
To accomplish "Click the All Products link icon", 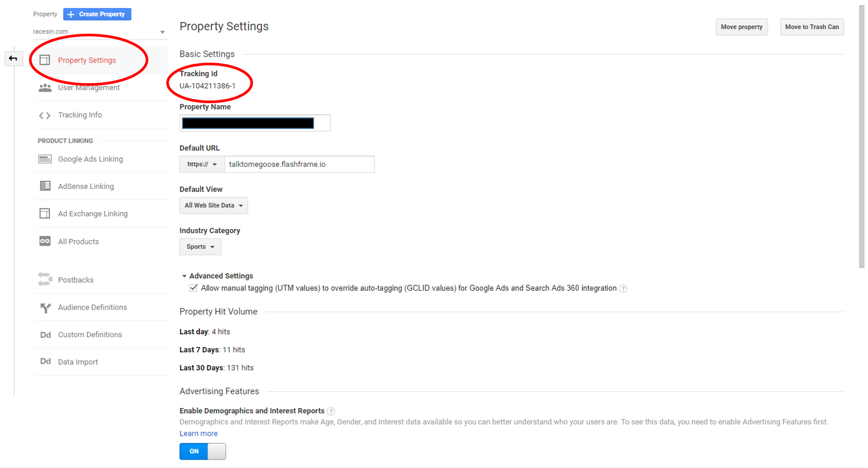I will coord(45,241).
